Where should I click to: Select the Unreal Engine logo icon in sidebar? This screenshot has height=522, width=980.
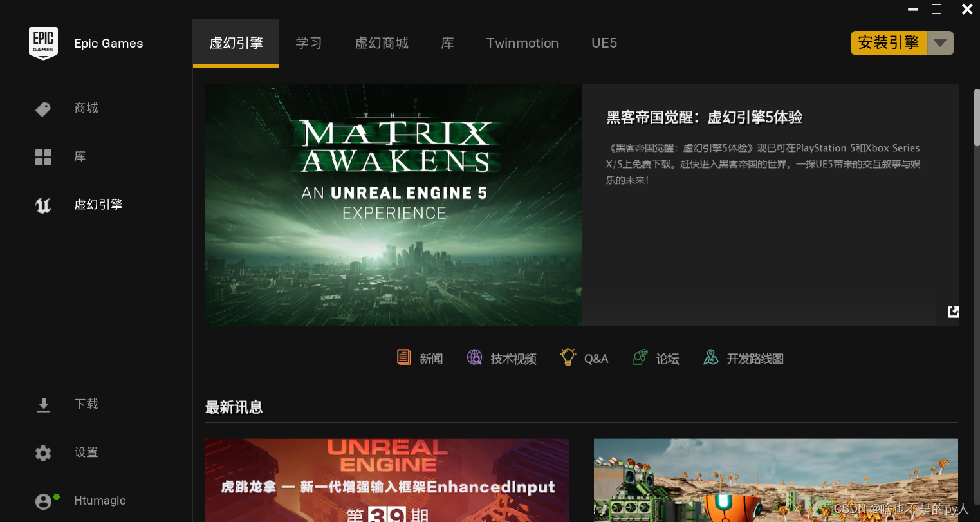click(43, 205)
